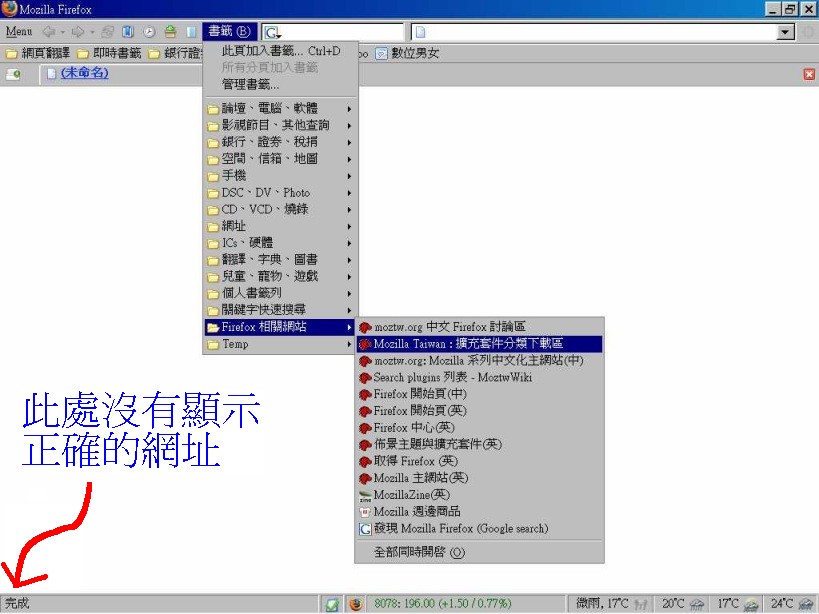The image size is (819, 614).
Task: Click the Firefox globe status bar icon
Action: [356, 604]
